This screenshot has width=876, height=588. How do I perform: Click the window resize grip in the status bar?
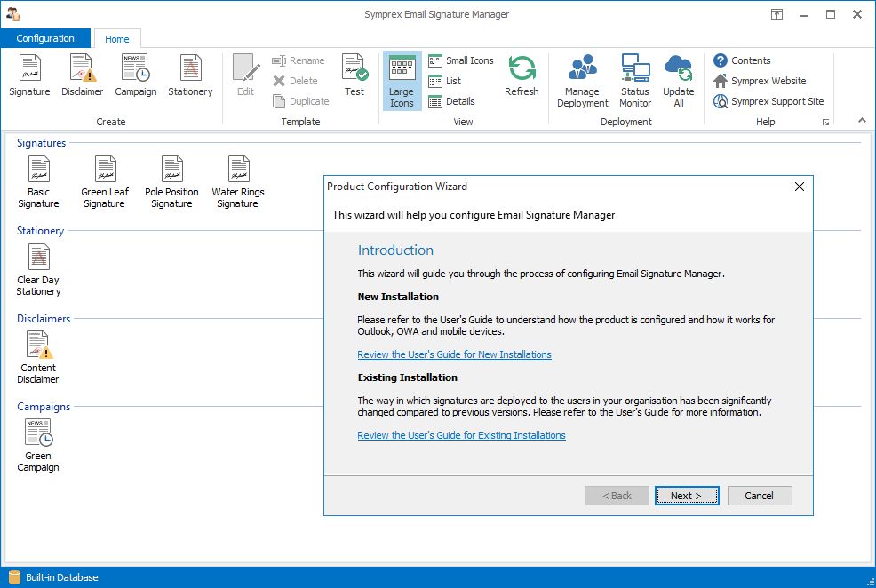click(870, 582)
